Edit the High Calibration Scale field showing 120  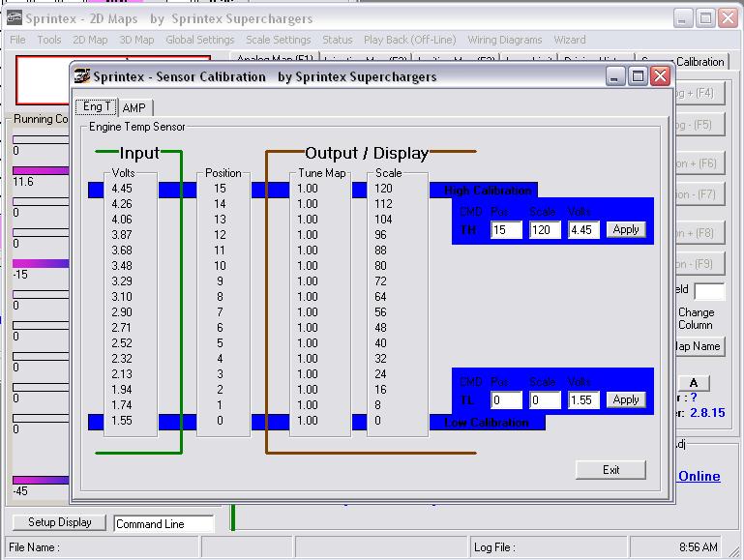click(x=546, y=230)
